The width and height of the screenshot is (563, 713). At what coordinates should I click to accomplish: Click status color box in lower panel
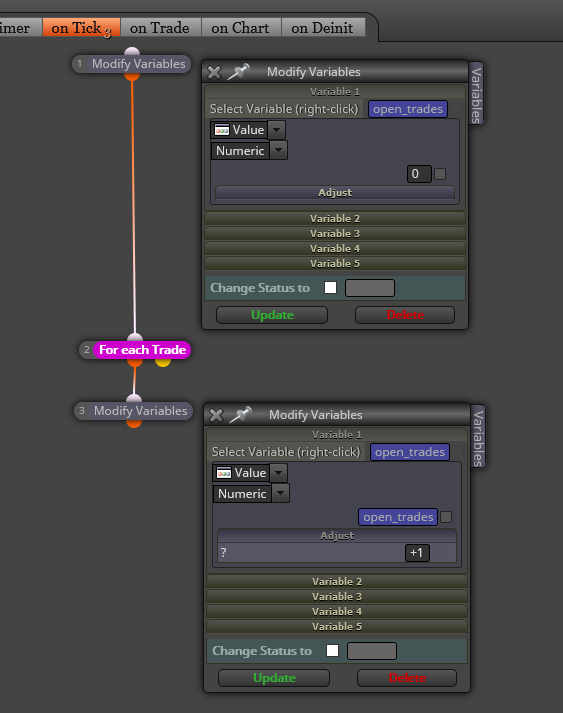point(372,651)
